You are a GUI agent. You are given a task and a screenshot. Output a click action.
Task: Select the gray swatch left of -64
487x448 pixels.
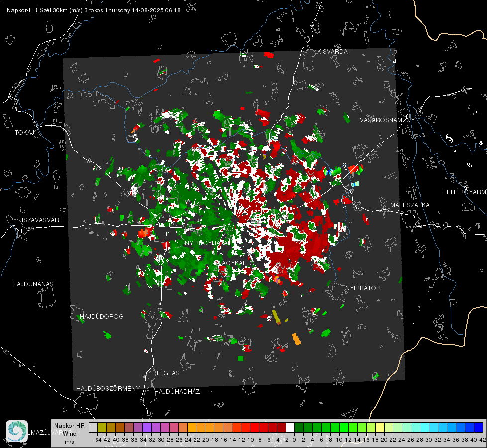93,427
